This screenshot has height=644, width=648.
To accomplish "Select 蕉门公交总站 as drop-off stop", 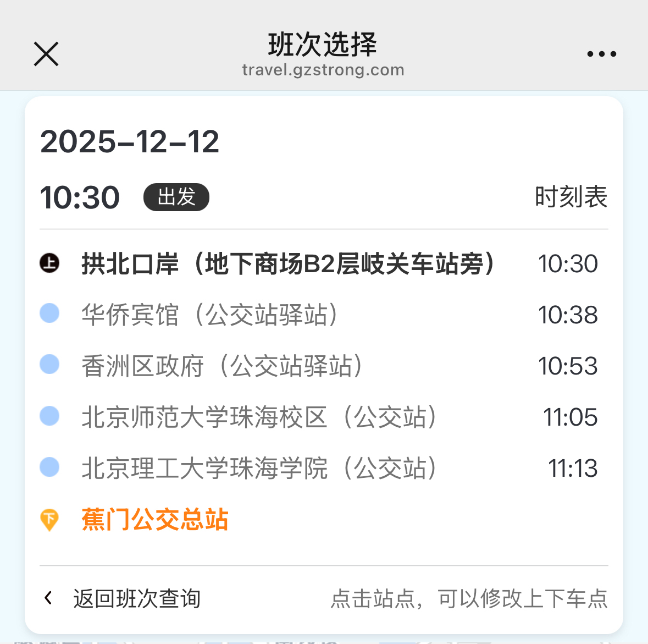I will click(x=155, y=520).
